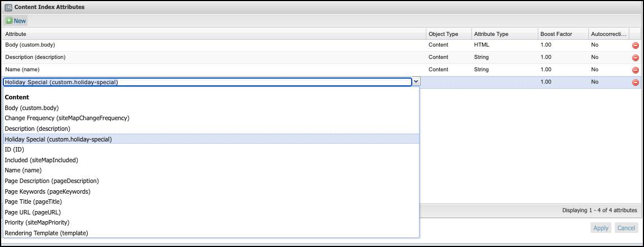
Task: Delete the Body (custom.body) attribute row
Action: [x=635, y=46]
